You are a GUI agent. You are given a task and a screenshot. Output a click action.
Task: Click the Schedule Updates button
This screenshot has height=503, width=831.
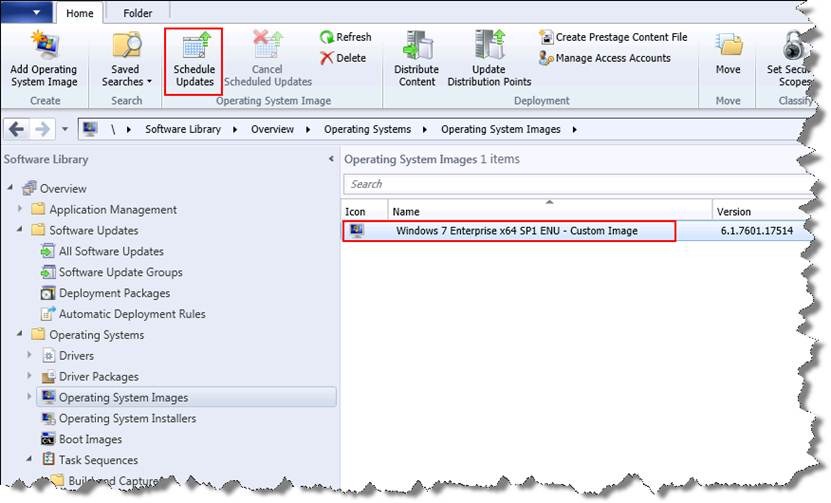point(194,59)
